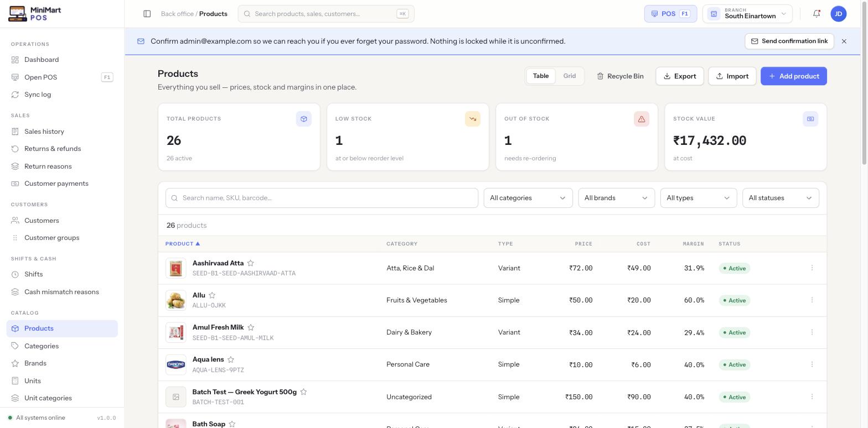Click the Low Stock trend icon
The width and height of the screenshot is (868, 428).
[473, 119]
